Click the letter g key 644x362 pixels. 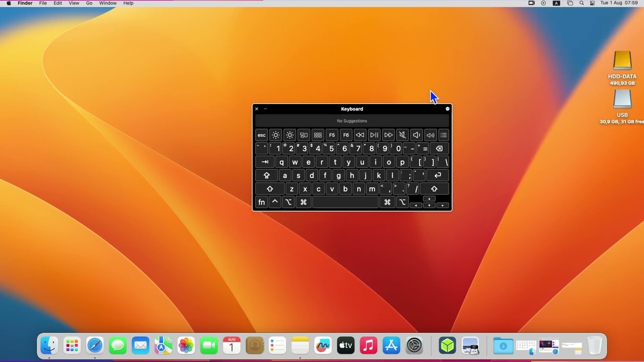pos(339,175)
